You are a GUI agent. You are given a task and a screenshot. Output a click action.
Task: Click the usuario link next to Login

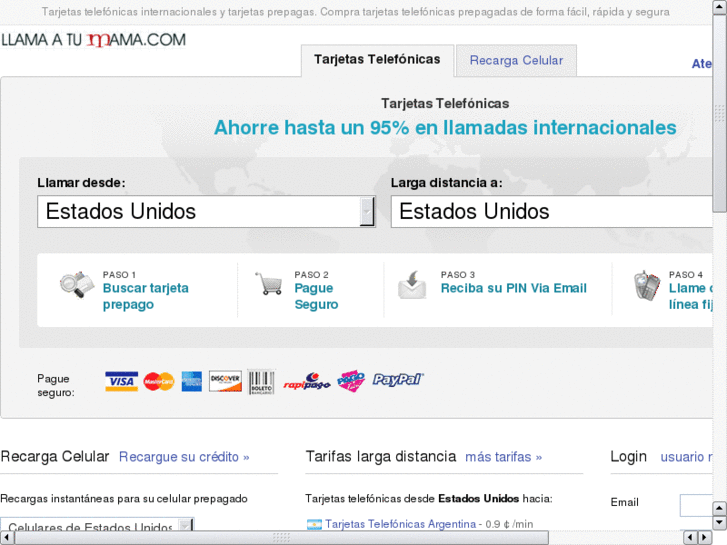click(686, 457)
